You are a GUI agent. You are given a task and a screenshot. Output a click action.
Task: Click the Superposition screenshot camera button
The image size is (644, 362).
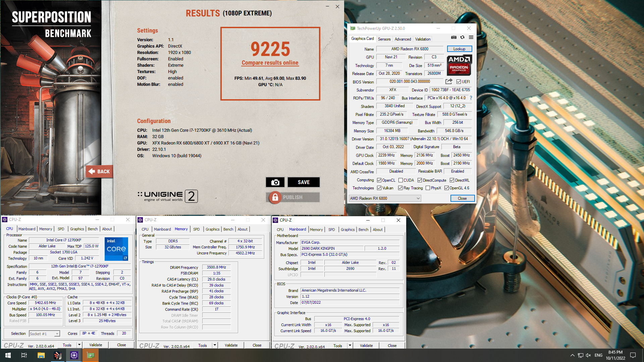pos(275,182)
